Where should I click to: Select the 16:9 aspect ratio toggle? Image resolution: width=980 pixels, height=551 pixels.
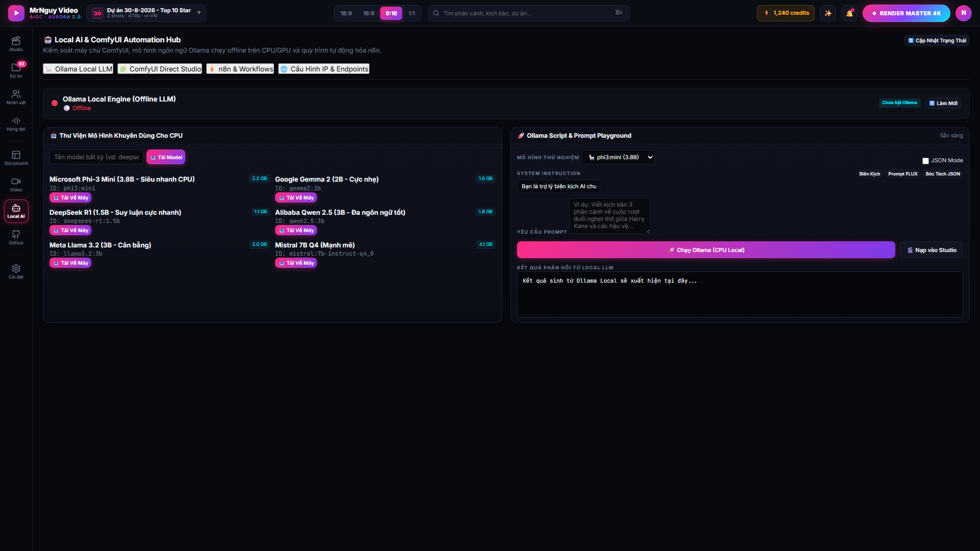click(369, 13)
